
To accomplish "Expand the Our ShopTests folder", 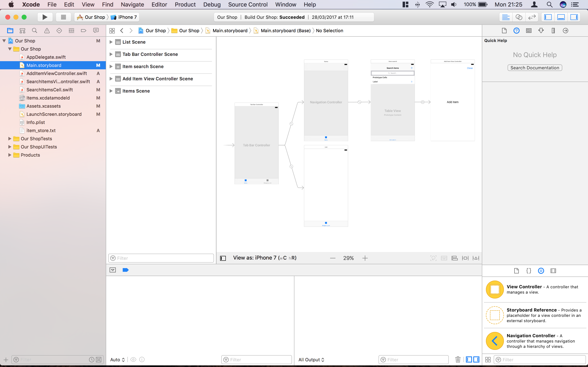I will point(10,139).
